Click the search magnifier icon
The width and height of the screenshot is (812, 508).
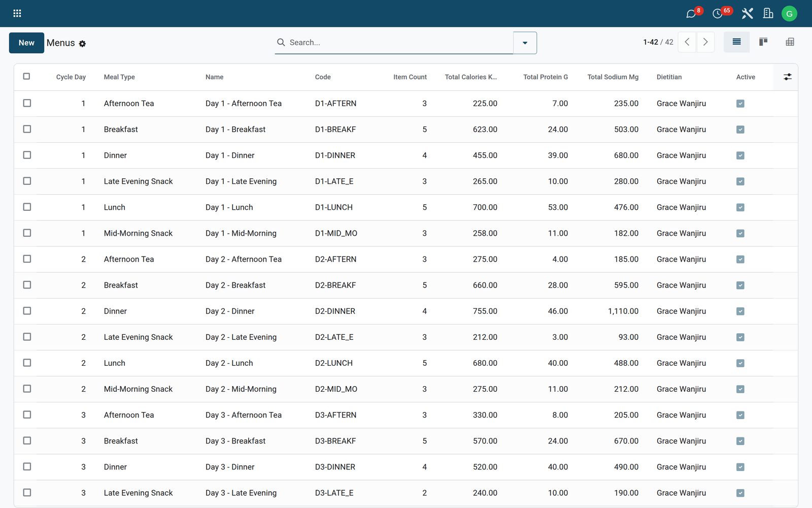click(281, 42)
